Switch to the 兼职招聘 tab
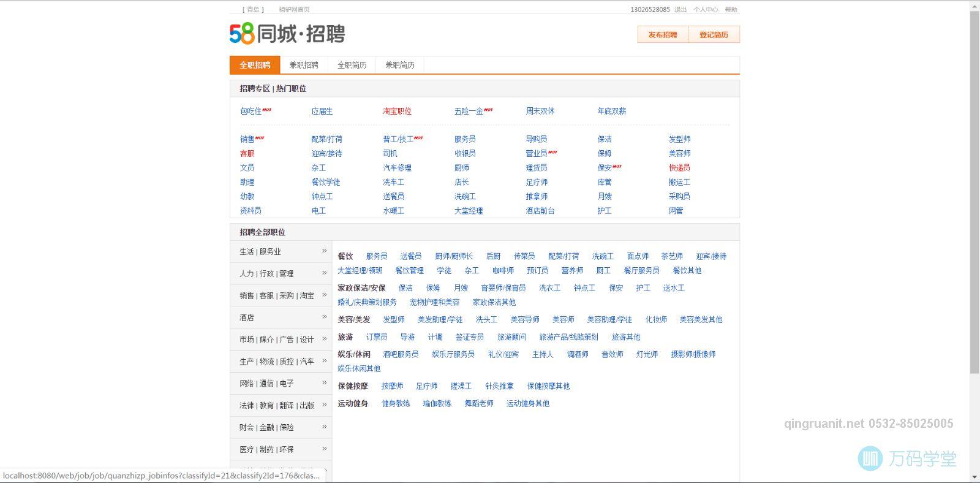 [x=304, y=65]
